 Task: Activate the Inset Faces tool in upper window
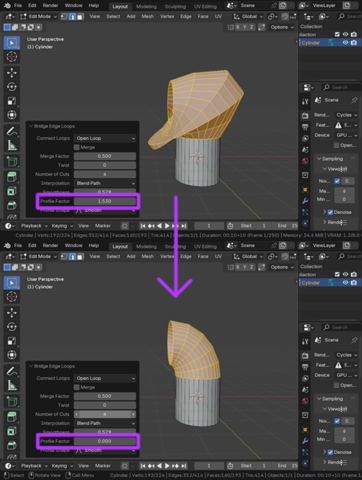pos(12,191)
